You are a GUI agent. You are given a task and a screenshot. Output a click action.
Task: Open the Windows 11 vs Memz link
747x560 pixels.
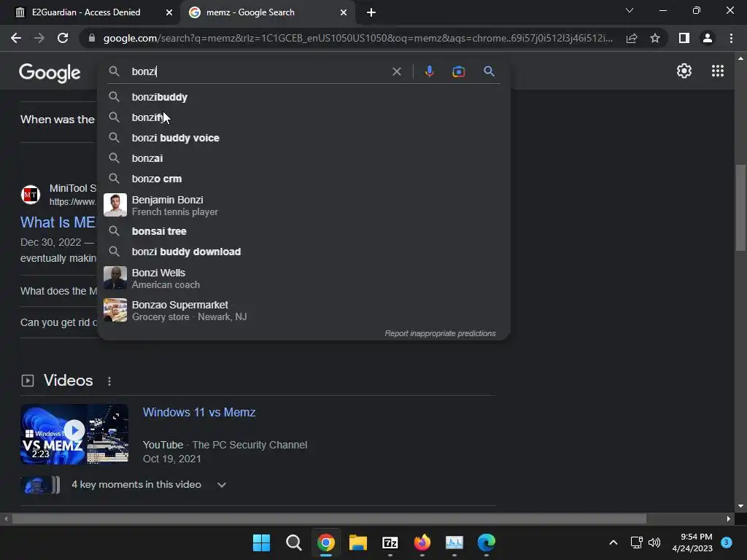coord(199,413)
